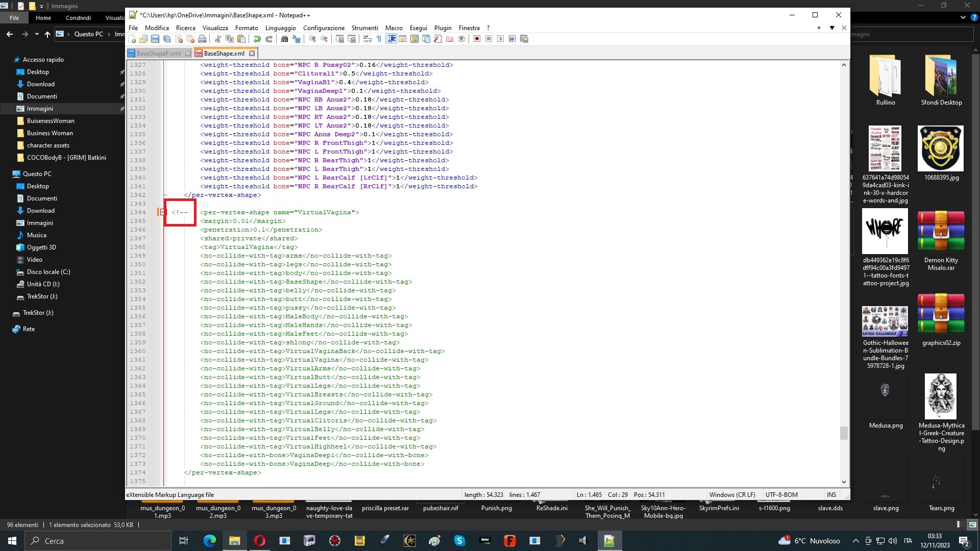
Task: Open Find with the binoculars icon
Action: [x=284, y=39]
